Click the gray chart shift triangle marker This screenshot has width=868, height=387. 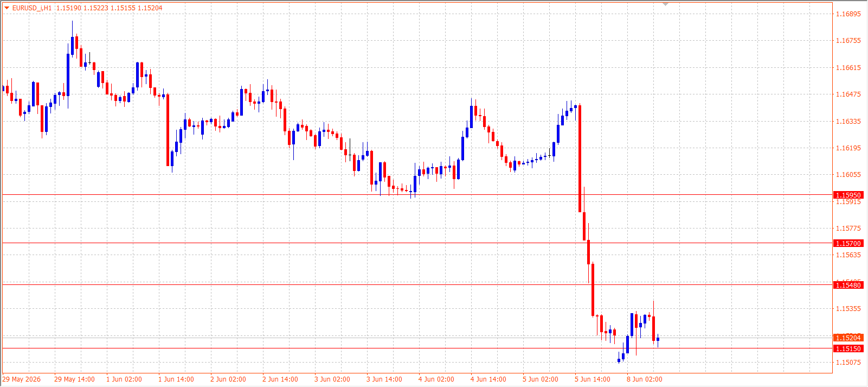point(666,4)
